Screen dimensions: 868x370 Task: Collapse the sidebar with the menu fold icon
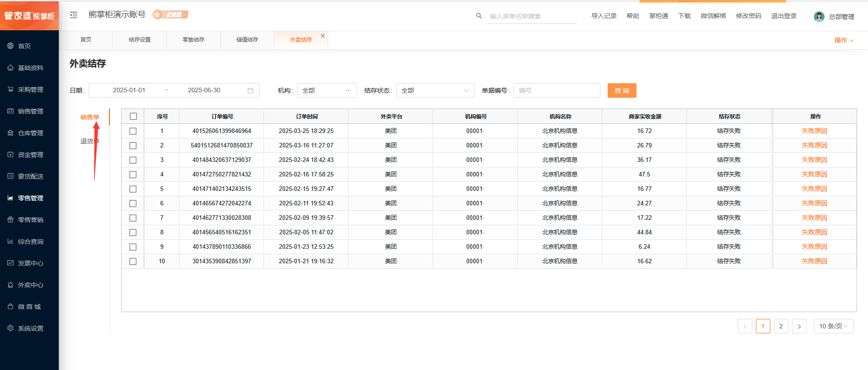[x=74, y=15]
